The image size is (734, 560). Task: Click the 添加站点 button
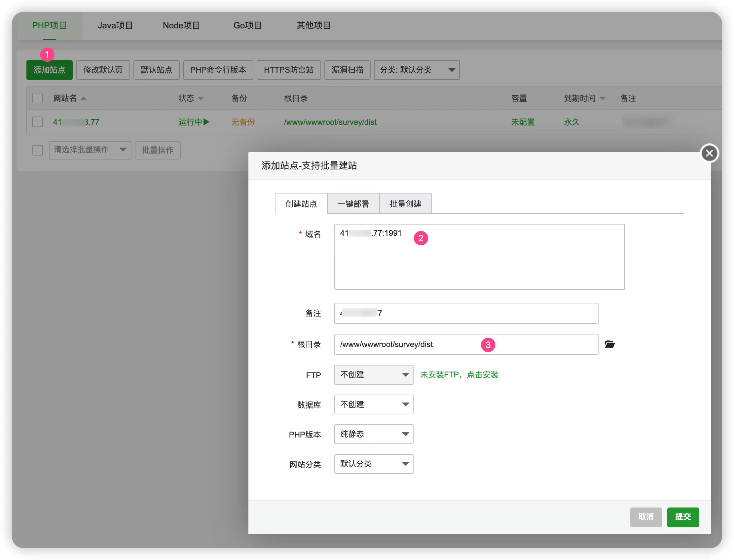click(x=49, y=70)
